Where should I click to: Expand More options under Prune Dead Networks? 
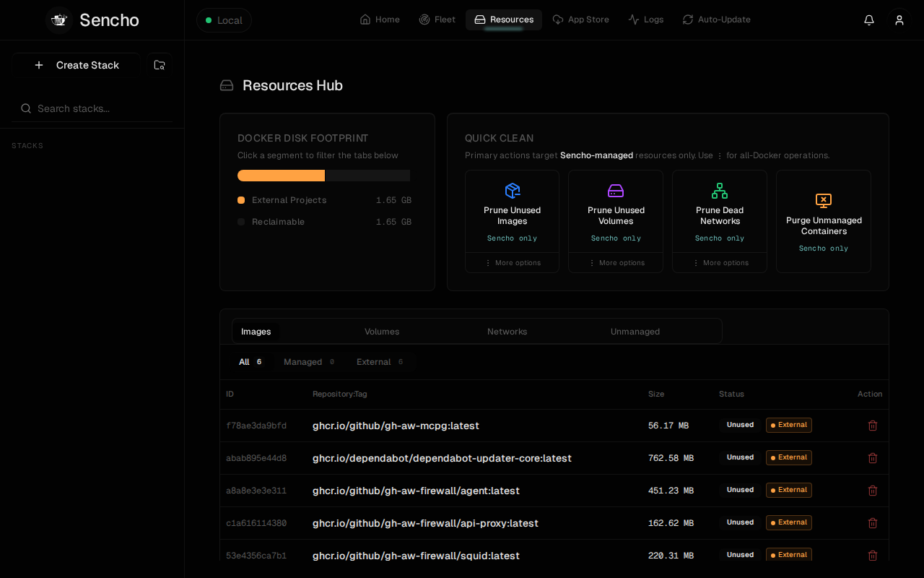tap(720, 263)
